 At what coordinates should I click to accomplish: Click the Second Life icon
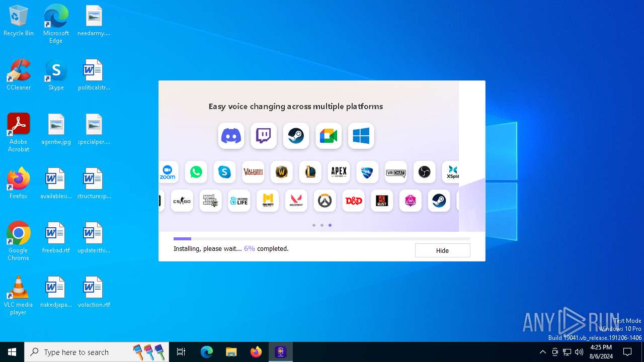(x=239, y=201)
